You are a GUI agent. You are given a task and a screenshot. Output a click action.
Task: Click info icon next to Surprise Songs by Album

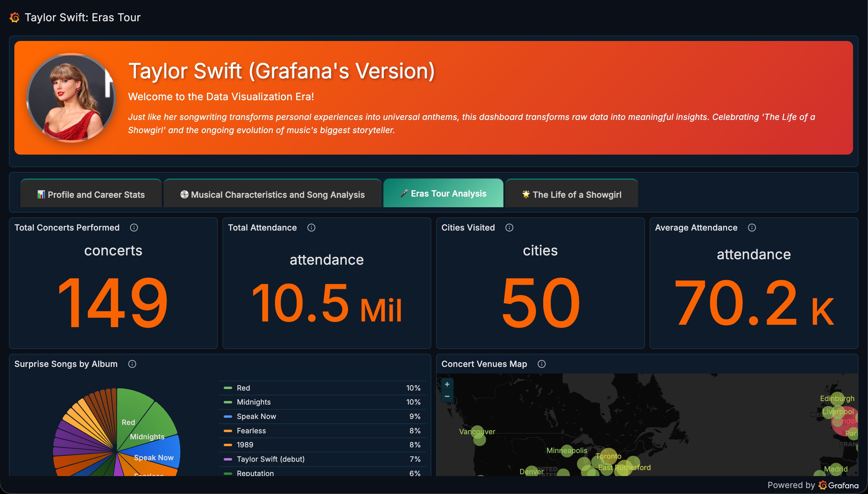click(x=132, y=364)
